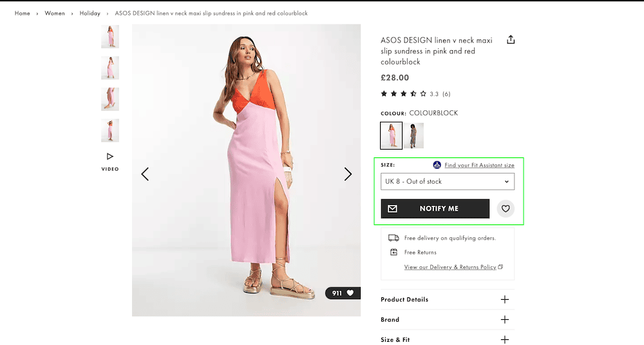644x345 pixels.
Task: Select the pink and red colourblock swatch
Action: click(x=391, y=135)
